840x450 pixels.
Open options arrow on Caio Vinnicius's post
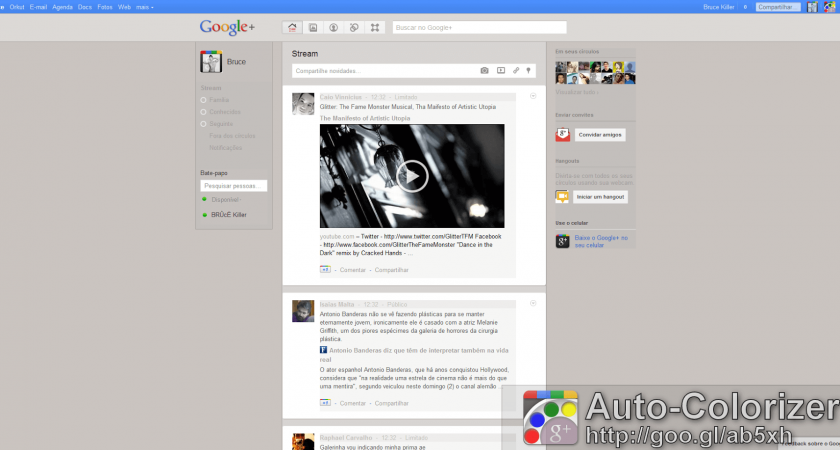coord(533,96)
